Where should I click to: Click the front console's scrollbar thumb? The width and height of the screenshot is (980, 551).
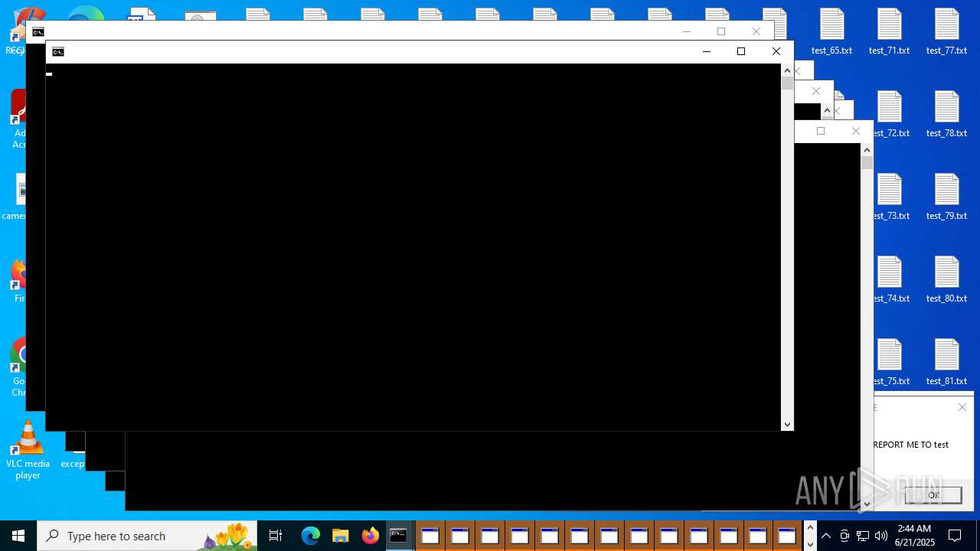point(787,83)
